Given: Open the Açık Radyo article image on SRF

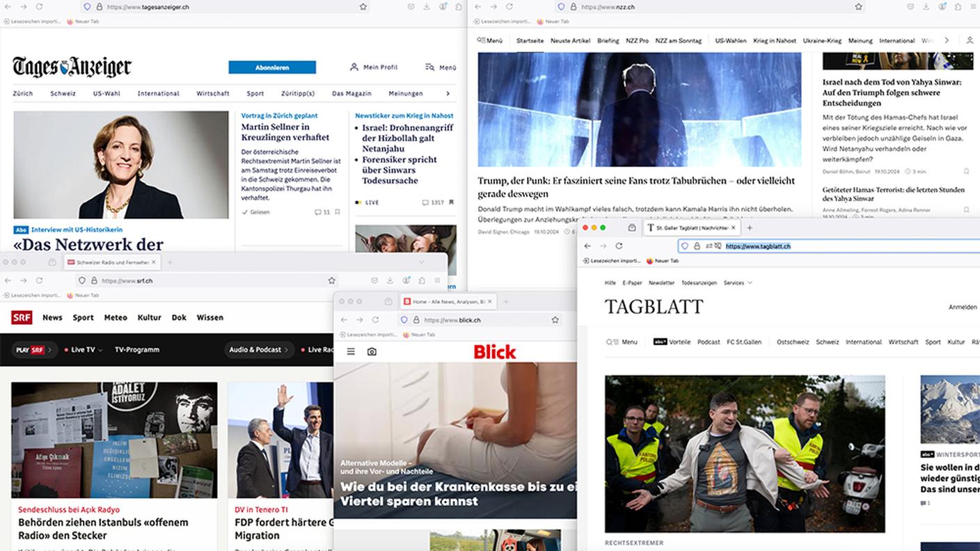Looking at the screenshot, I should 114,440.
